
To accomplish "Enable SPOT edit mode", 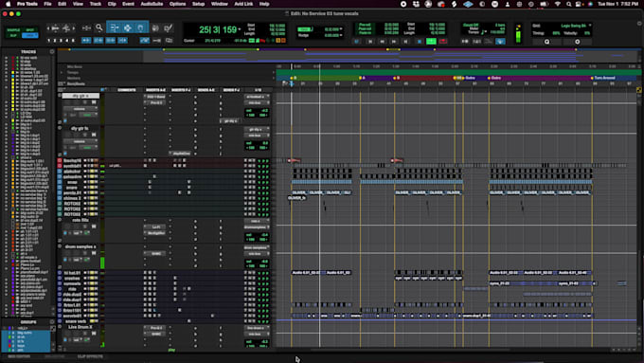I will tap(30, 30).
